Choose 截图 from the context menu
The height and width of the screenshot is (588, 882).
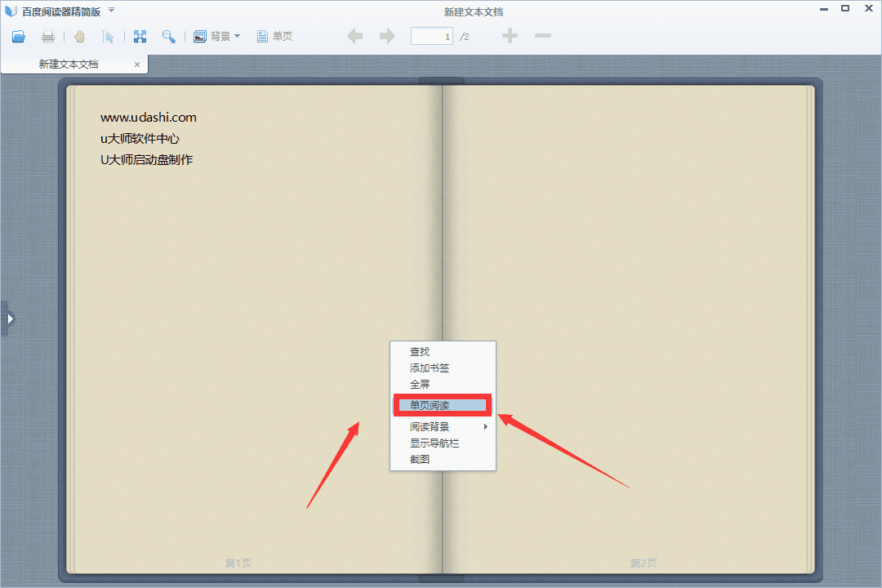pyautogui.click(x=443, y=460)
